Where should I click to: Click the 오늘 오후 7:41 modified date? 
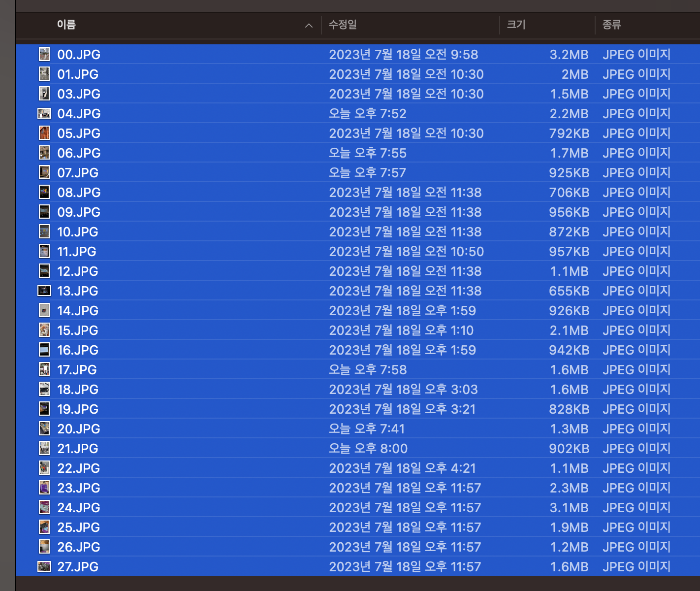[367, 429]
